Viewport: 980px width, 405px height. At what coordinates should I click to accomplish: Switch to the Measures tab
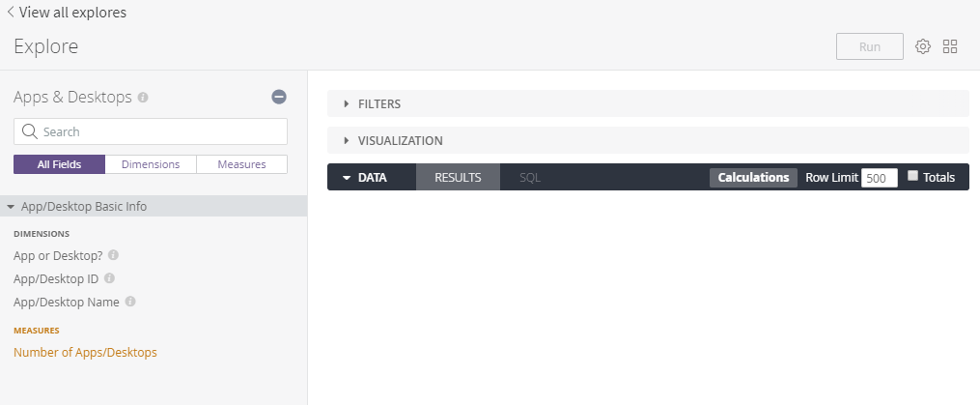[241, 164]
